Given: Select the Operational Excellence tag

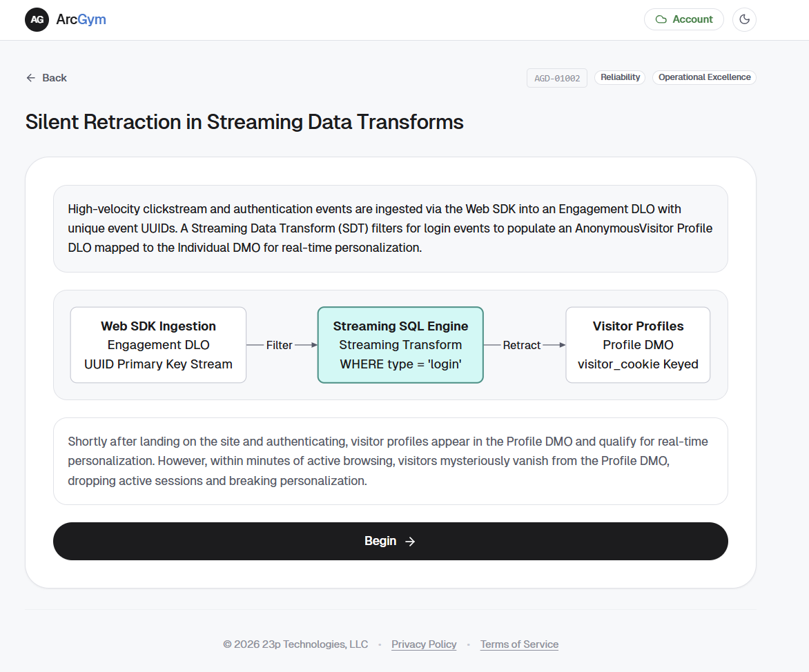Looking at the screenshot, I should click(704, 77).
